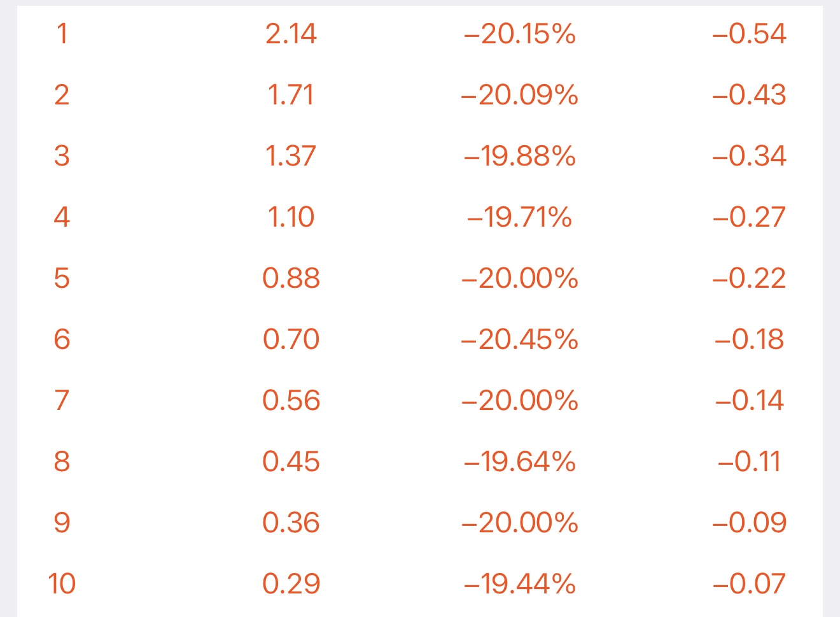
Task: Select the -19.64% percentage cell
Action: [520, 462]
